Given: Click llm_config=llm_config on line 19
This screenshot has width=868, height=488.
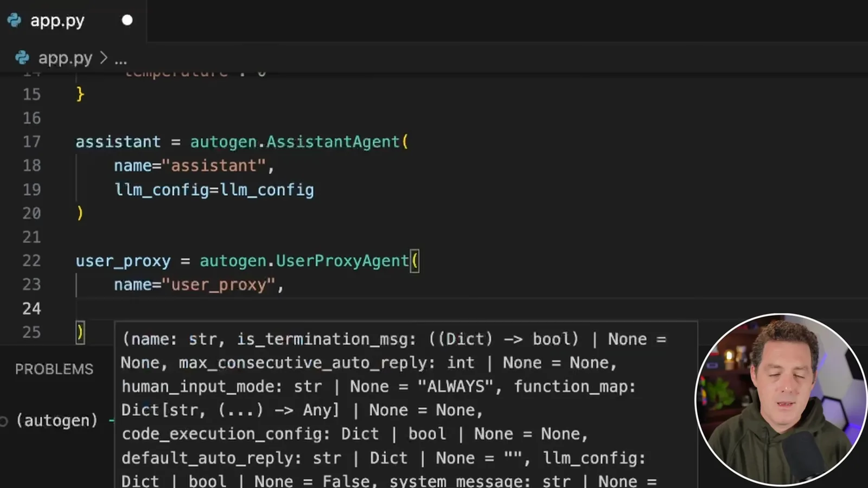Looking at the screenshot, I should coord(214,190).
